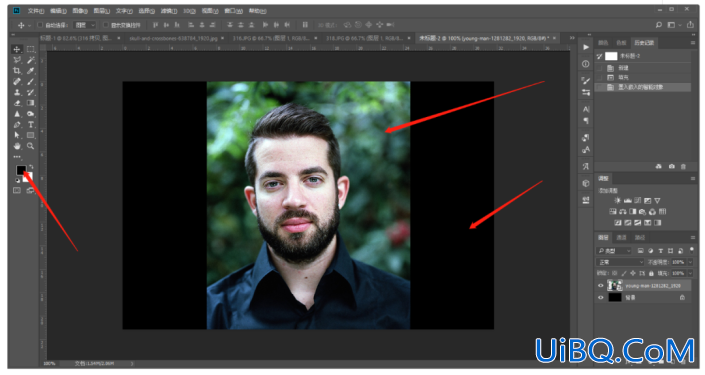The image size is (705, 375).
Task: Open the Opacity dropdown arrow
Action: pyautogui.click(x=690, y=262)
